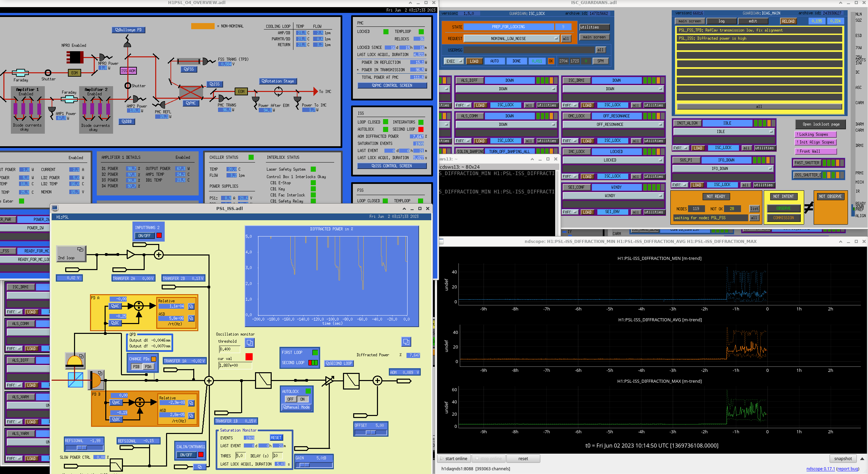Open the Rotation Stage display

point(278,81)
